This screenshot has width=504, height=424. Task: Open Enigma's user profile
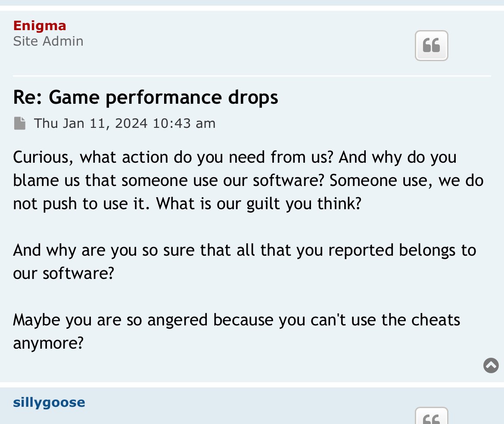point(40,26)
